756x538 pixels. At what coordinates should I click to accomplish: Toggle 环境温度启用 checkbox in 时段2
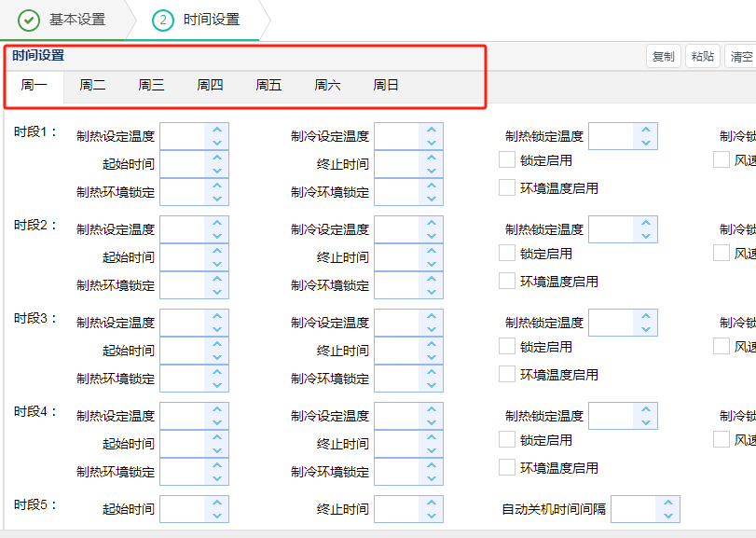[x=507, y=281]
